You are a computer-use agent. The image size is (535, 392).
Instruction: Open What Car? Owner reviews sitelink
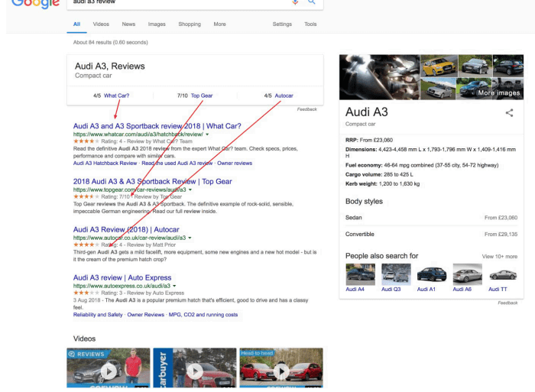point(235,163)
